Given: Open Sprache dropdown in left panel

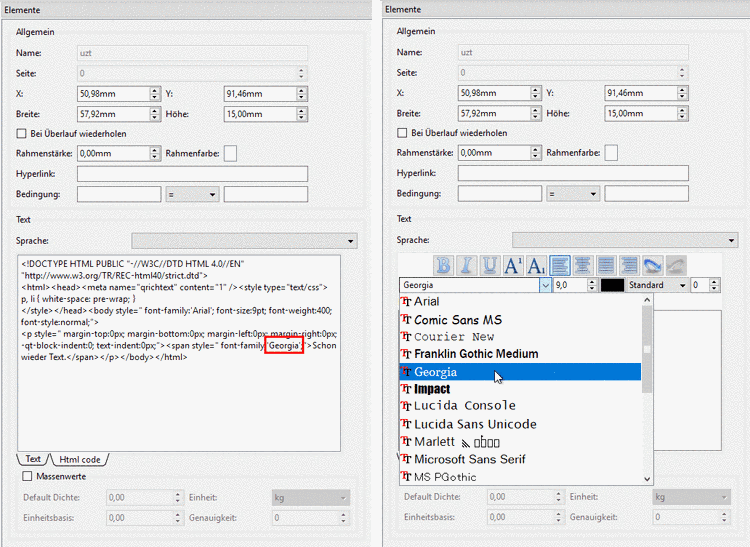Looking at the screenshot, I should 244,241.
